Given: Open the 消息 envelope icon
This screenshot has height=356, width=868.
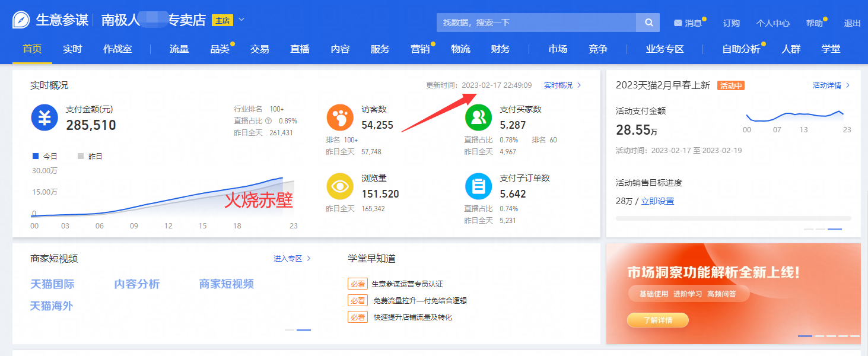Looking at the screenshot, I should click(678, 23).
